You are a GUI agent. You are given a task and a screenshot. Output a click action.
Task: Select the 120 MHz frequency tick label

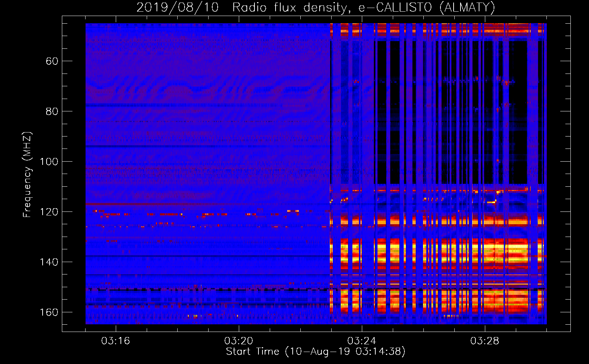(49, 212)
